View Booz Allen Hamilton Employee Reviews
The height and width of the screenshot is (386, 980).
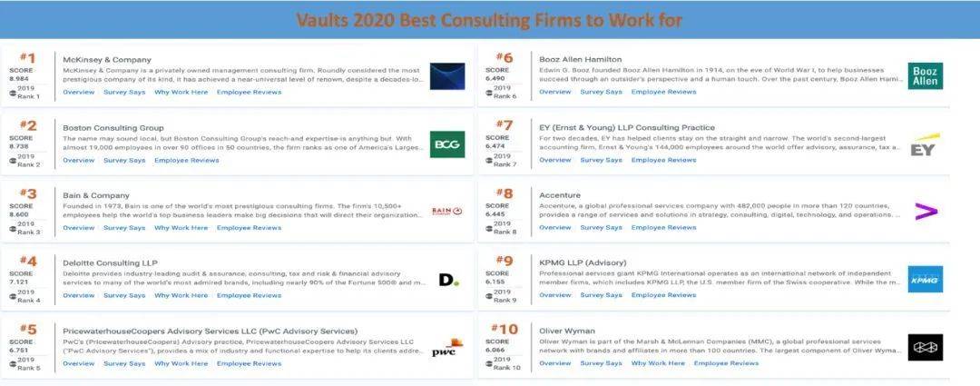coord(663,92)
